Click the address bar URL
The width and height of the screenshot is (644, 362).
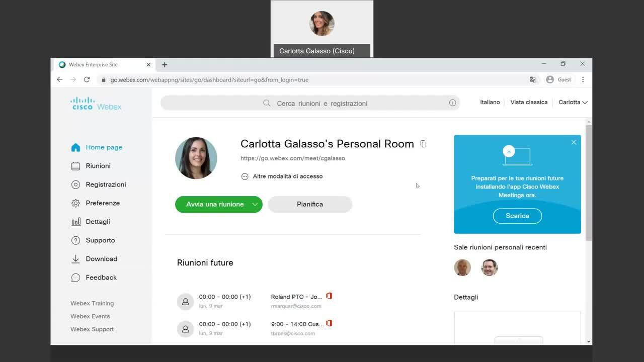tap(209, 79)
